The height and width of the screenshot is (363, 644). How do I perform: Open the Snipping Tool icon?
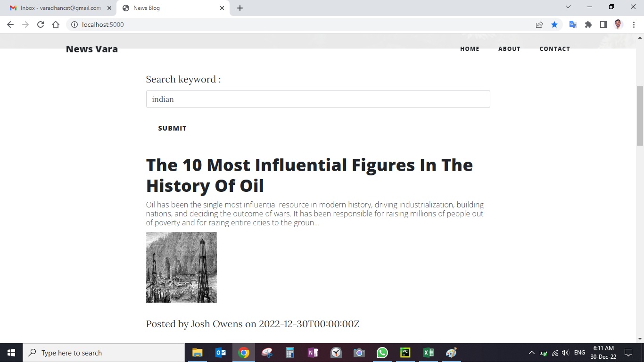tap(267, 352)
